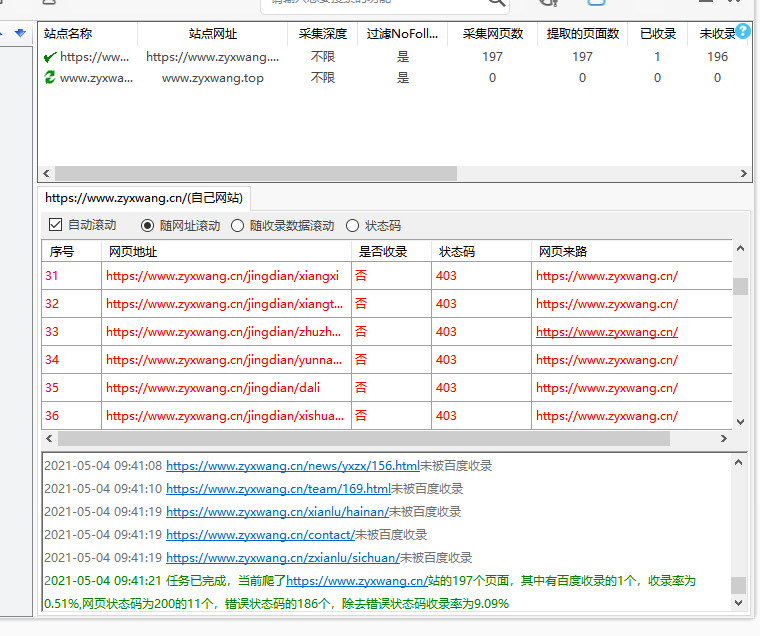
Task: Click the blue down arrow in left panel
Action: 20,33
